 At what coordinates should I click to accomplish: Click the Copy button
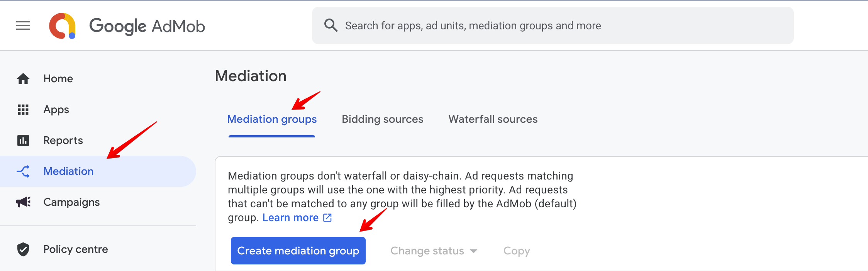click(517, 251)
